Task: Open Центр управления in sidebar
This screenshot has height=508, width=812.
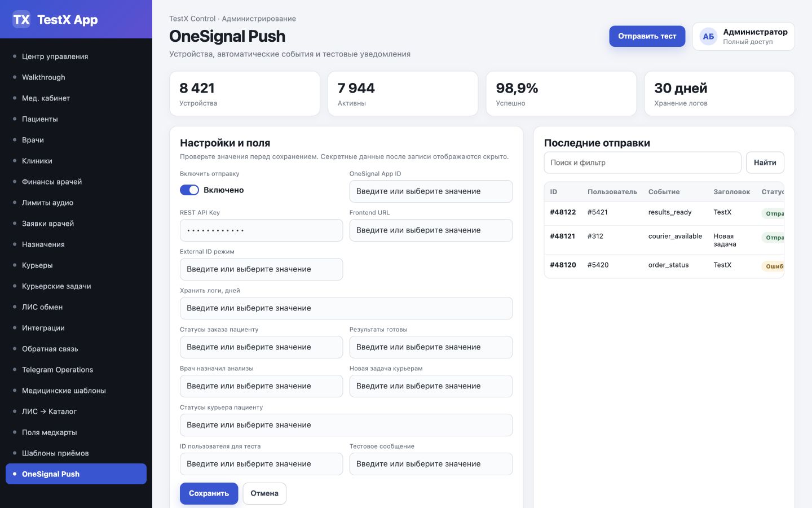Action: coord(76,56)
